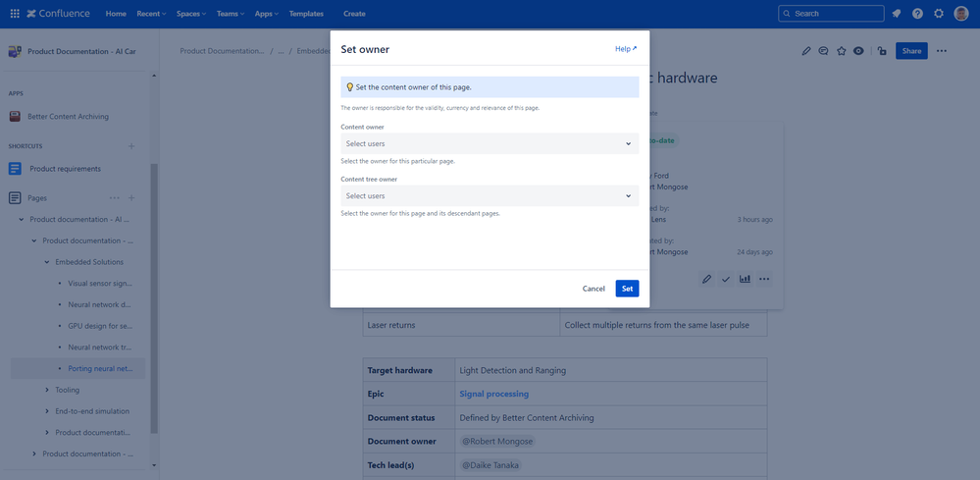980x480 pixels.
Task: Click the sidebar scrollbar up arrow
Action: (x=154, y=76)
